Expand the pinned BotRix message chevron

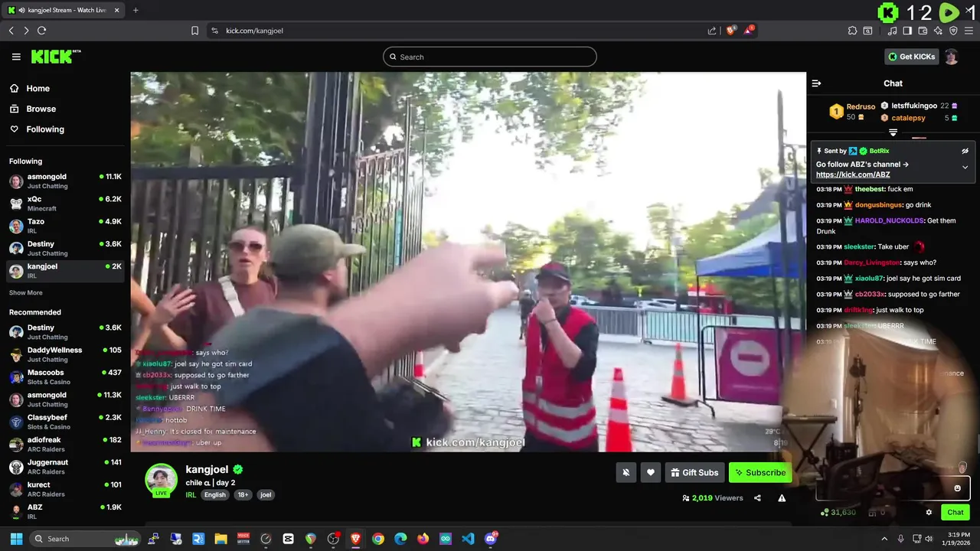tap(965, 167)
